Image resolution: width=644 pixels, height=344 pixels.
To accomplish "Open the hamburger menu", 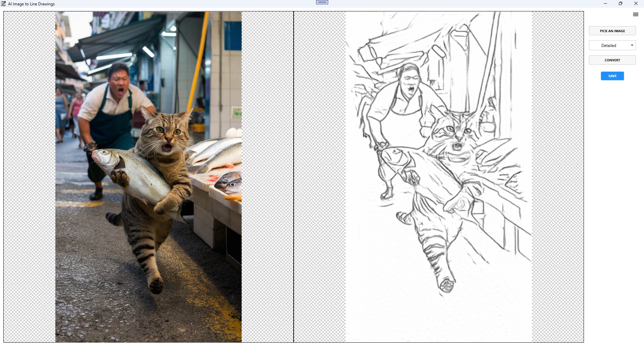I will pyautogui.click(x=635, y=14).
